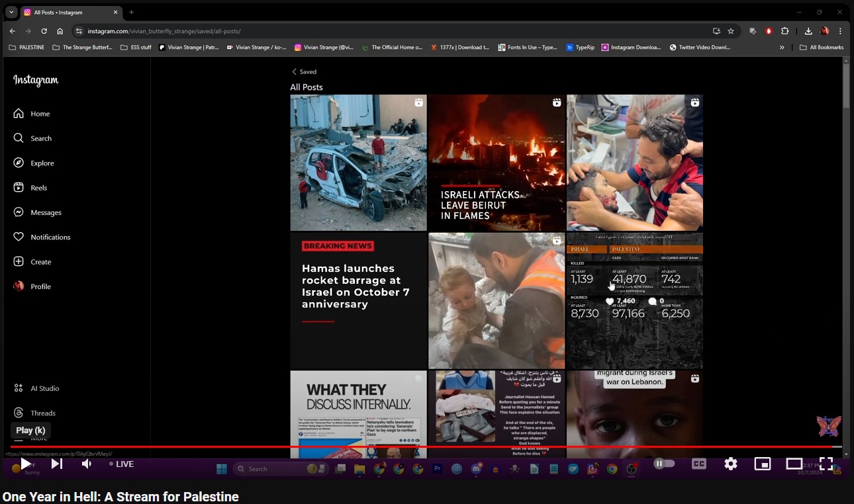This screenshot has width=854, height=504.
Task: Open AI Studio in the sidebar
Action: coord(36,388)
